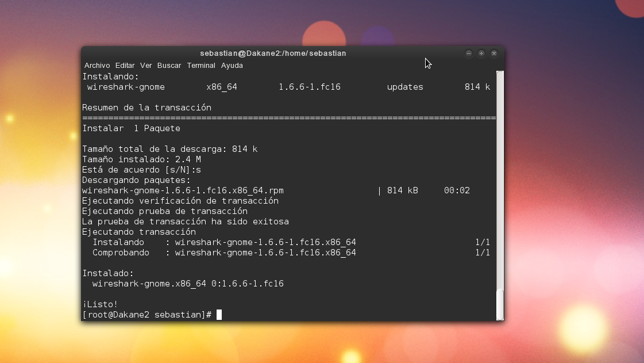644x363 pixels.
Task: Minimize the terminal window
Action: [x=469, y=54]
